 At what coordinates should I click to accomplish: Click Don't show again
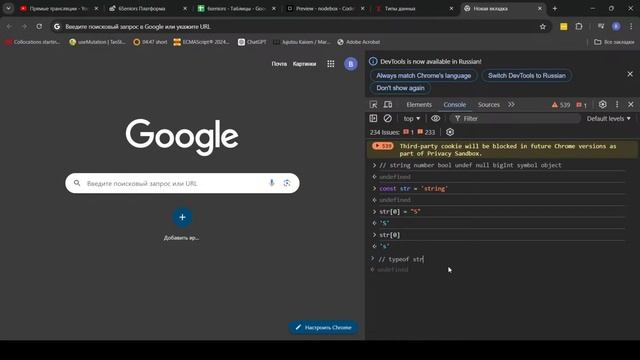tap(400, 88)
